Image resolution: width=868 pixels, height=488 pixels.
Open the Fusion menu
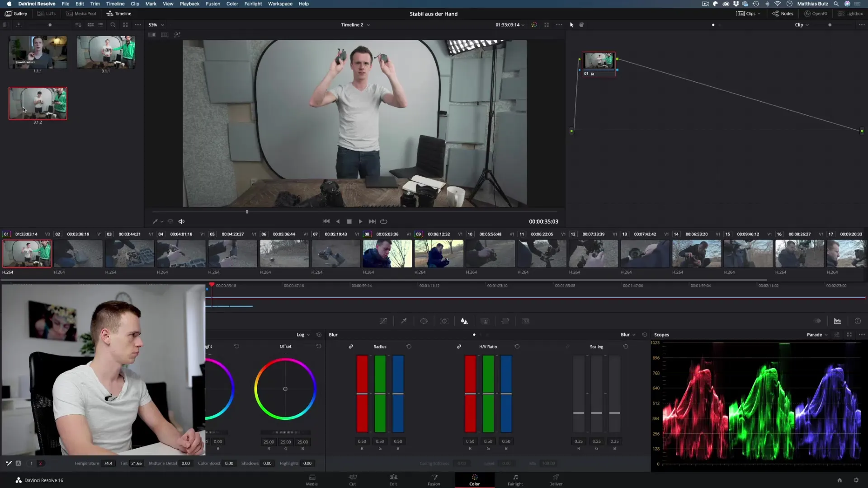coord(213,4)
